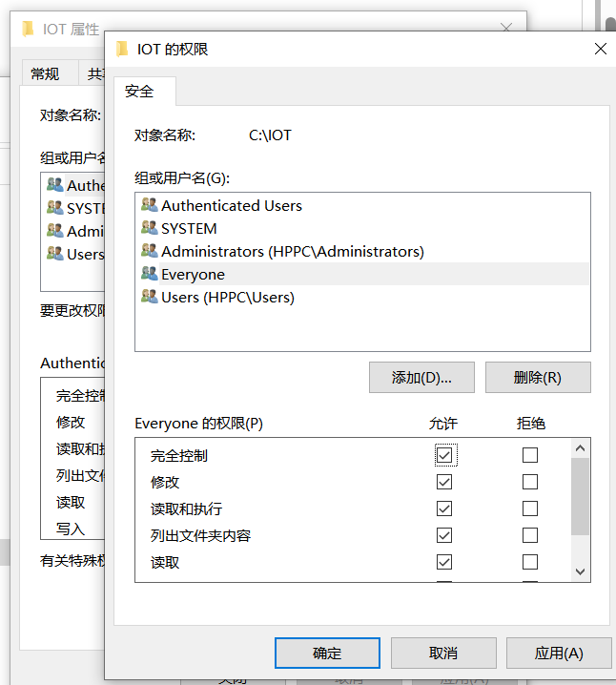616x685 pixels.
Task: Click the folder icon in IOT 的权限 title bar
Action: 121,49
